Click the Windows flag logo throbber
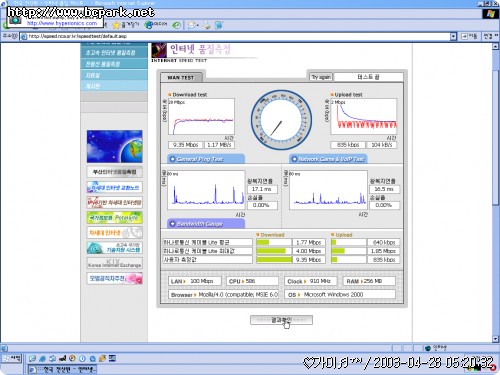The width and height of the screenshot is (500, 375). coord(490,14)
